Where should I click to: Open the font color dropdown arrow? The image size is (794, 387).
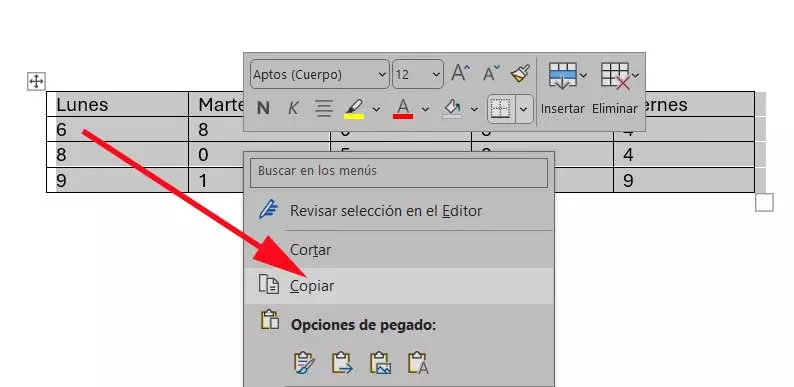click(425, 109)
